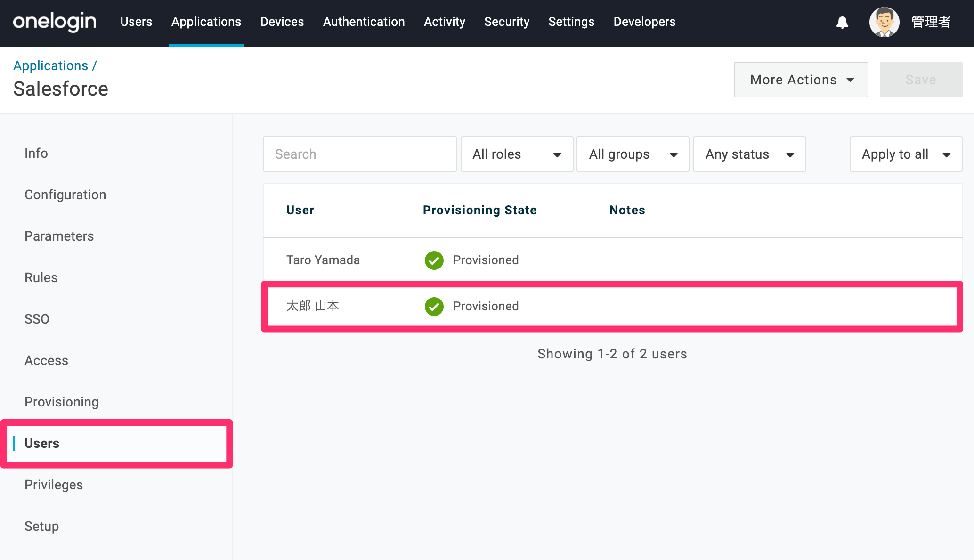This screenshot has height=560, width=974.
Task: Click the Save button
Action: tap(921, 80)
